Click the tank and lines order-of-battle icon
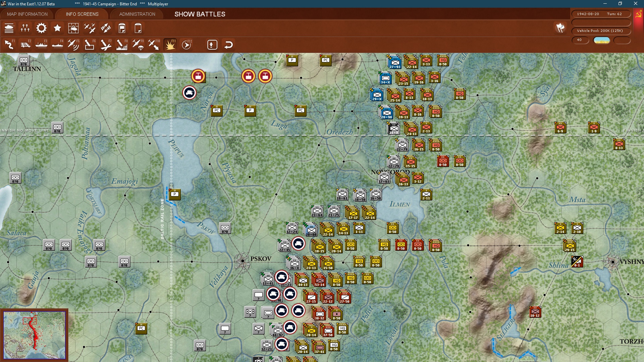 9,28
